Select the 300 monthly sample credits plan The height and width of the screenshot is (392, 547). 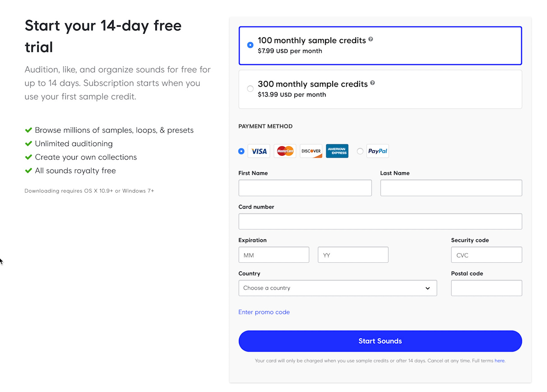250,89
